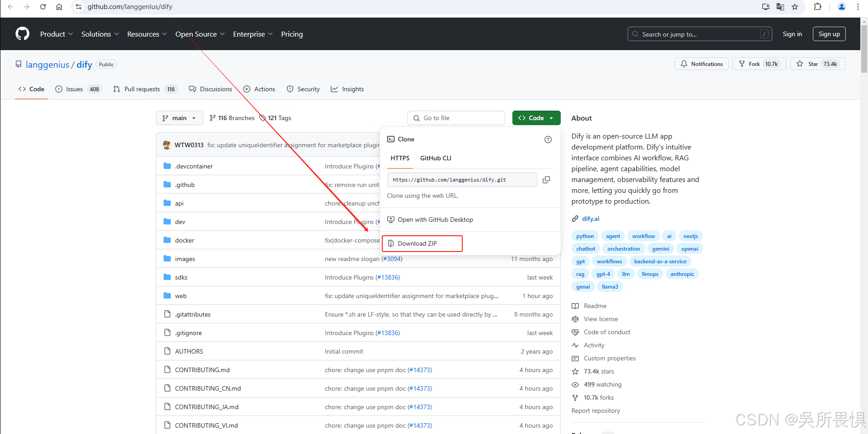Viewport: 868px width, 434px height.
Task: Expand the Product menu
Action: coord(56,34)
